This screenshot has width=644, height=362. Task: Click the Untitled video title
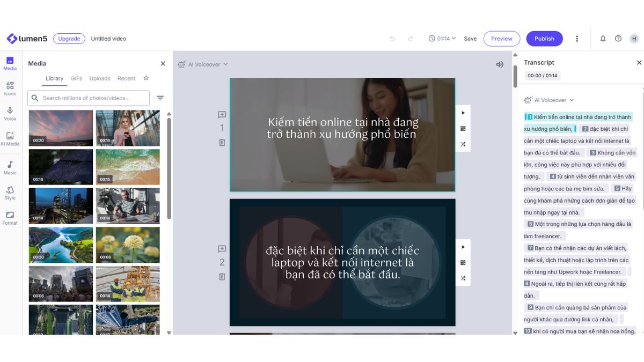coord(108,39)
